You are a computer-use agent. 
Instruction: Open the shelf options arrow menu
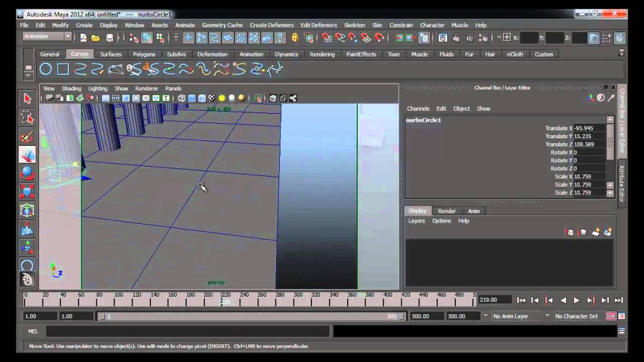pos(28,76)
